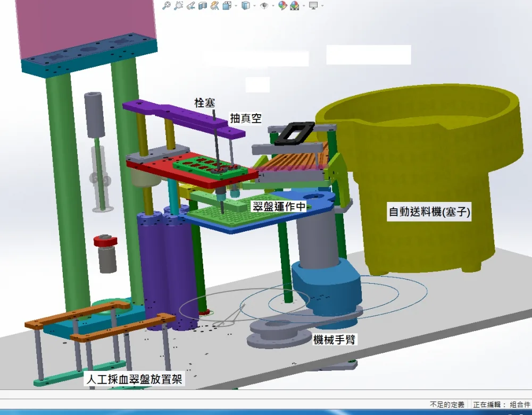This screenshot has width=532, height=415.
Task: Open the Apply Scene dropdown arrow
Action: click(x=304, y=5)
